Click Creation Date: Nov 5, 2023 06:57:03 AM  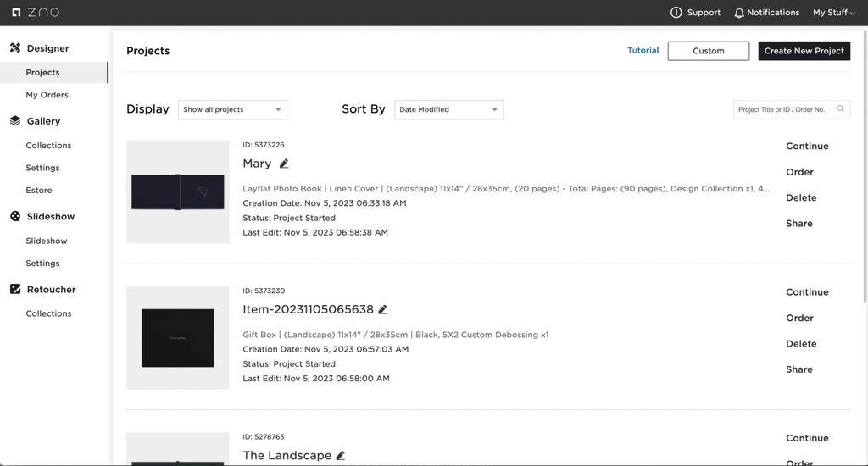tap(325, 349)
